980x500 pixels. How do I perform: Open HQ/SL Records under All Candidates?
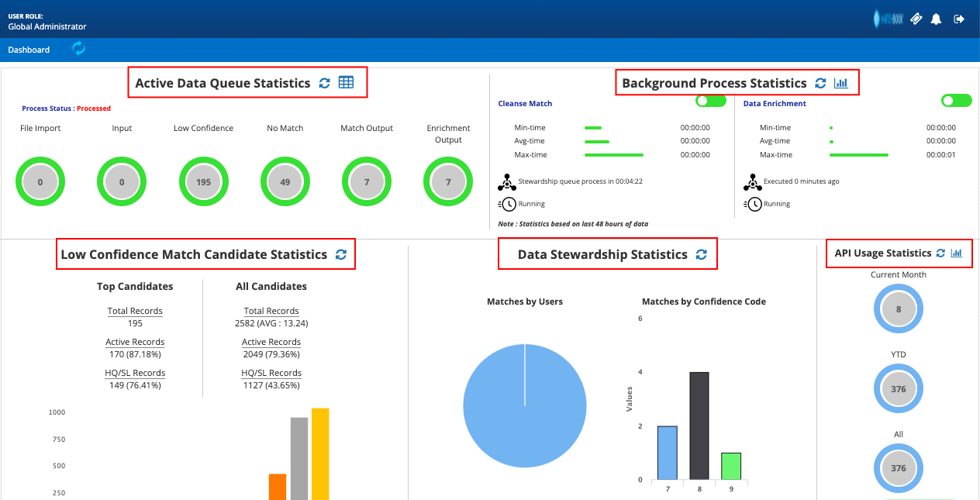point(271,373)
